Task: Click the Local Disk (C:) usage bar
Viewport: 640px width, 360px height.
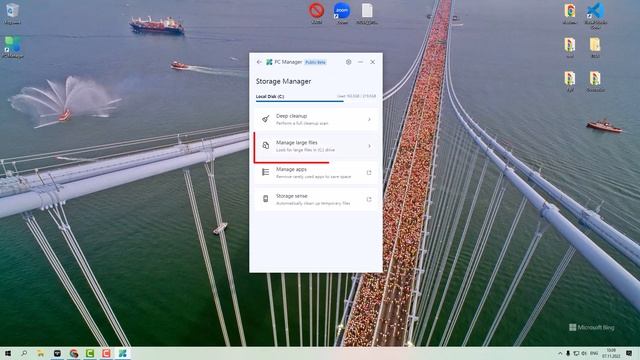Action: pyautogui.click(x=316, y=101)
